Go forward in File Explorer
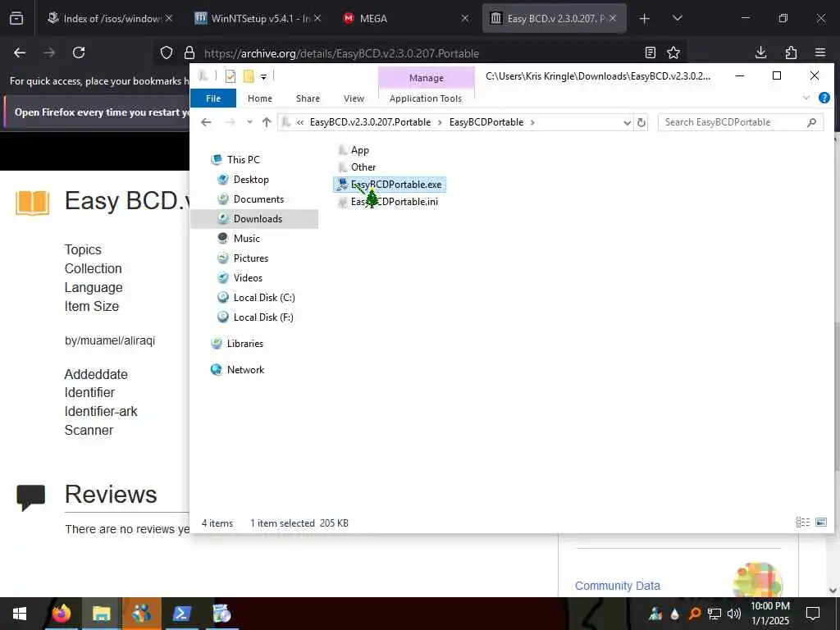The image size is (840, 630). tap(231, 123)
